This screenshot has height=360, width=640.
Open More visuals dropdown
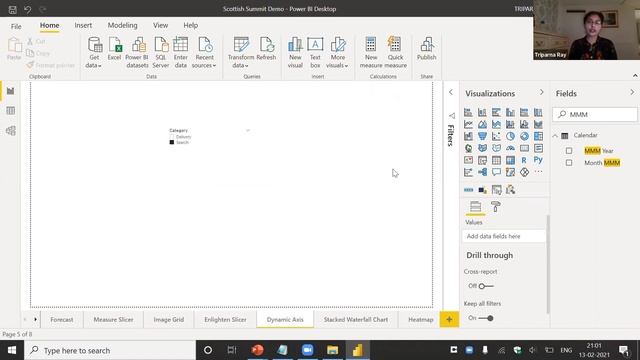click(338, 53)
